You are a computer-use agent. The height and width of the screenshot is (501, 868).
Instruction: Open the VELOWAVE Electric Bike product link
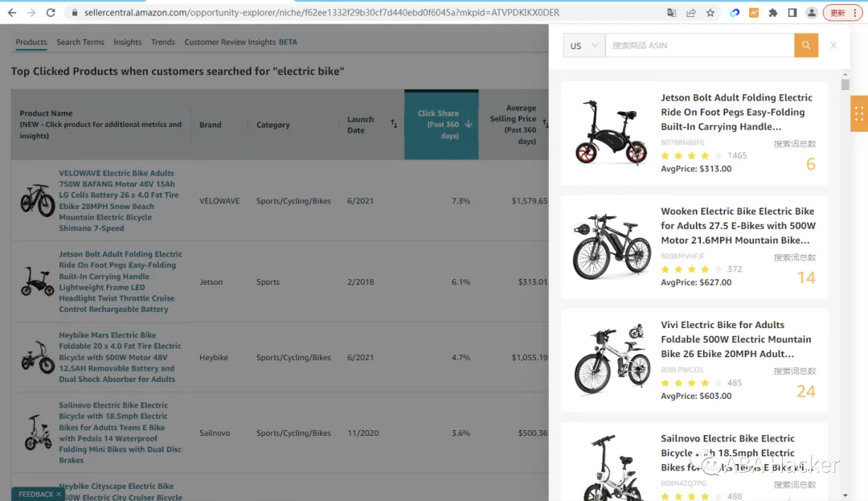point(120,200)
